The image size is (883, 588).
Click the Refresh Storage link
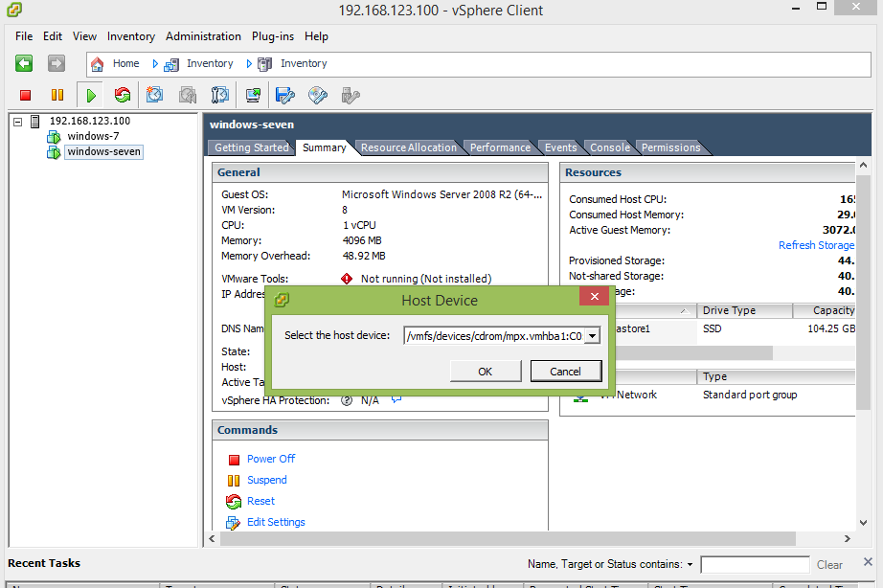816,245
